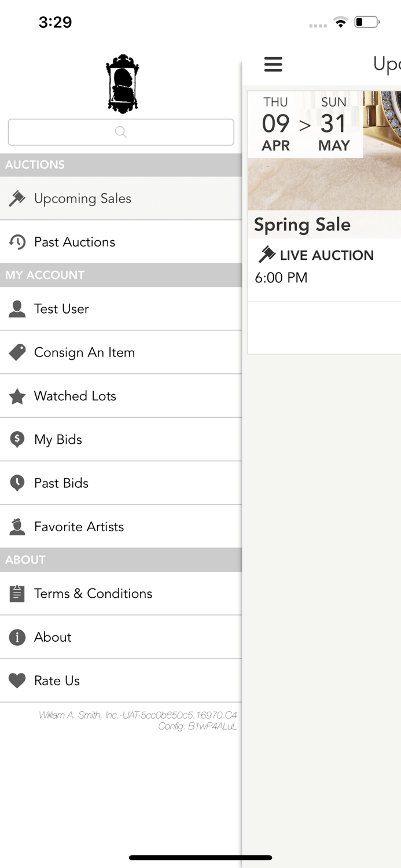Viewport: 401px width, 868px height.
Task: Tap the Test User profile icon
Action: [x=17, y=308]
